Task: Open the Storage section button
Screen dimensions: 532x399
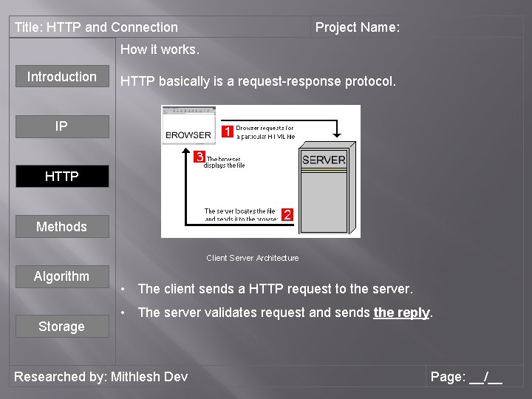Action: point(62,326)
